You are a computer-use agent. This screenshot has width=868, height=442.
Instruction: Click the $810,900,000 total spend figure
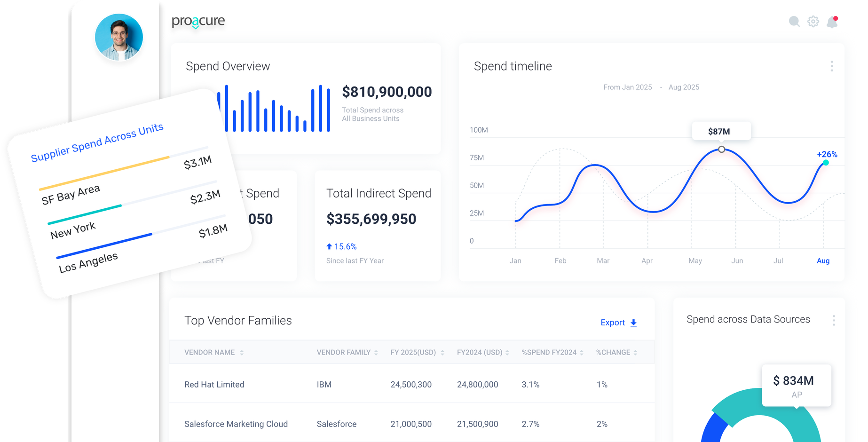387,92
